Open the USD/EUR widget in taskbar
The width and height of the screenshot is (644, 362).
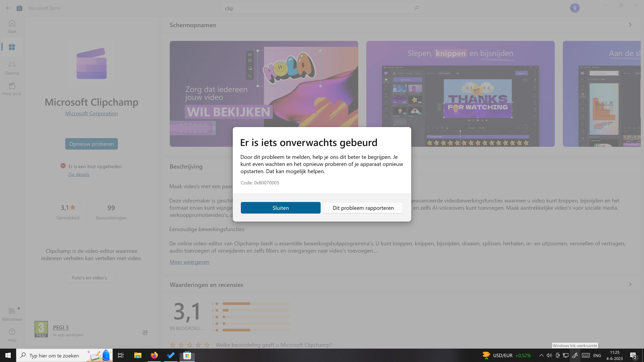tap(506, 355)
